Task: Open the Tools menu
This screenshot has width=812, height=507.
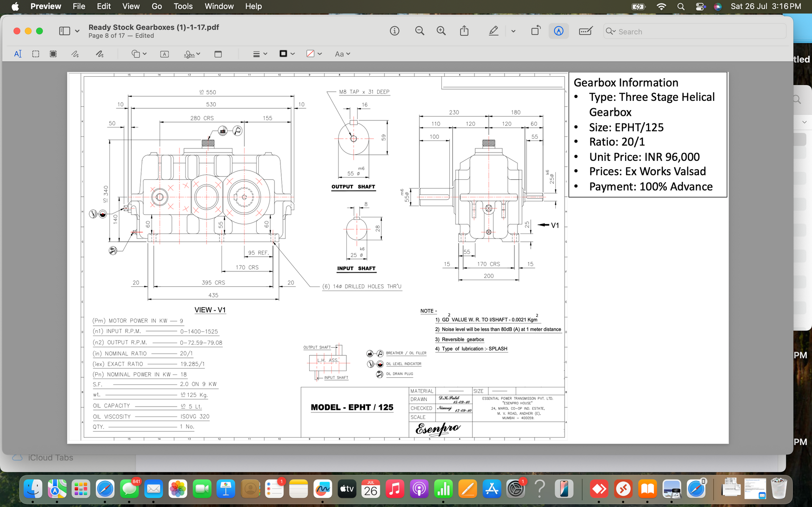Action: [183, 6]
